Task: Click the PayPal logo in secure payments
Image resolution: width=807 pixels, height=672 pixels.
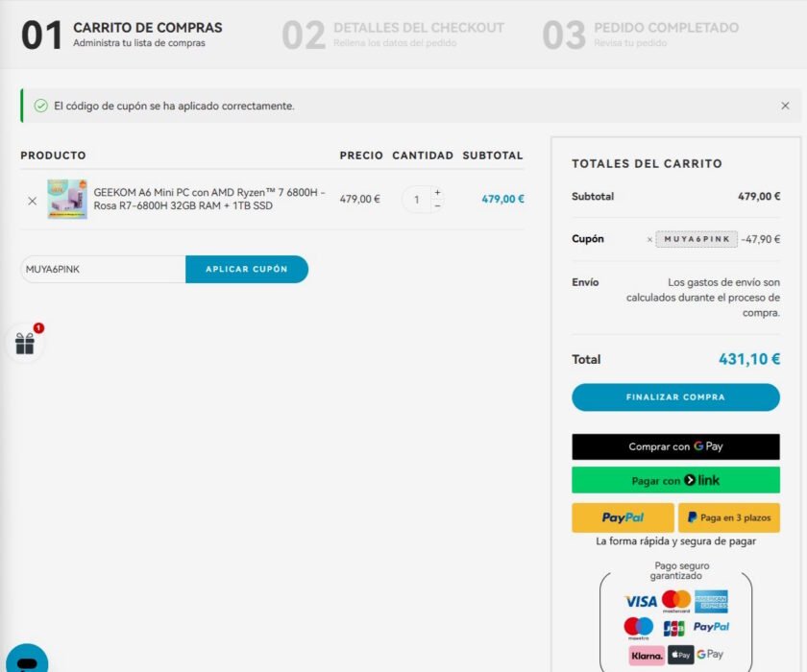Action: tap(711, 627)
